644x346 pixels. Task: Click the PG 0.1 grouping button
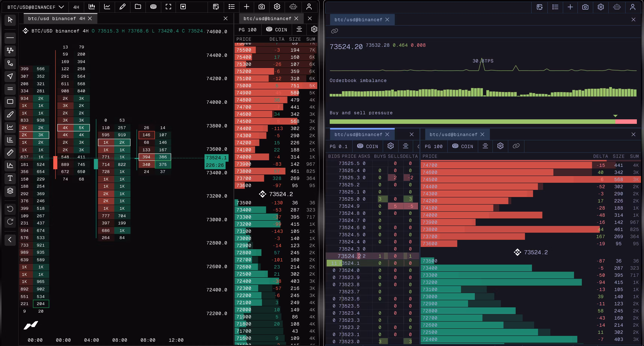click(x=339, y=146)
